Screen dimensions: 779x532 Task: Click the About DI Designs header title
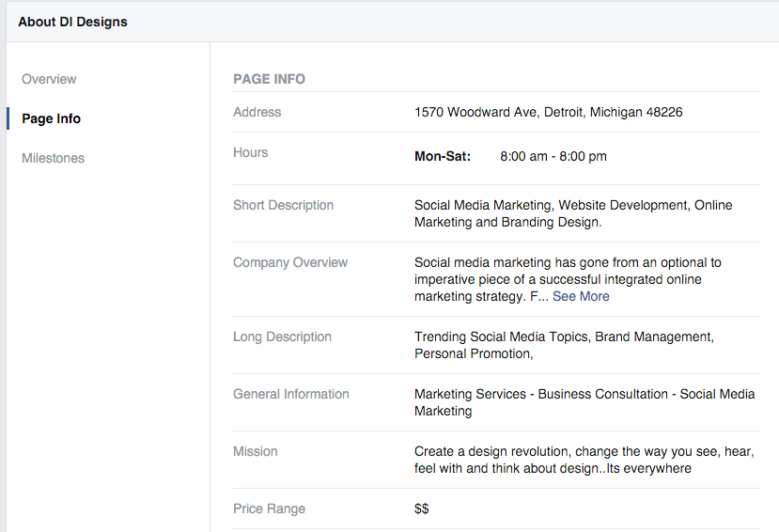coord(73,22)
